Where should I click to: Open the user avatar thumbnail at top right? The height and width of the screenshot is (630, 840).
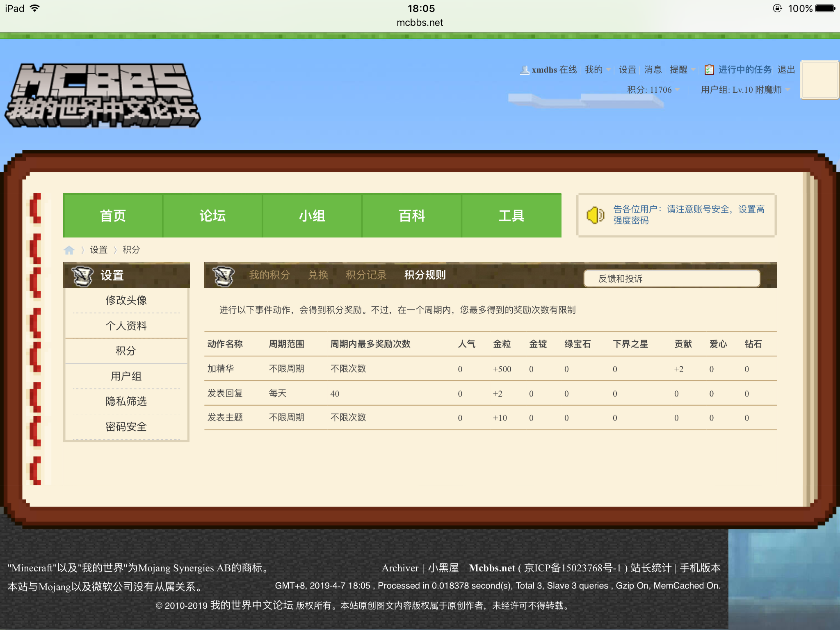tap(819, 80)
